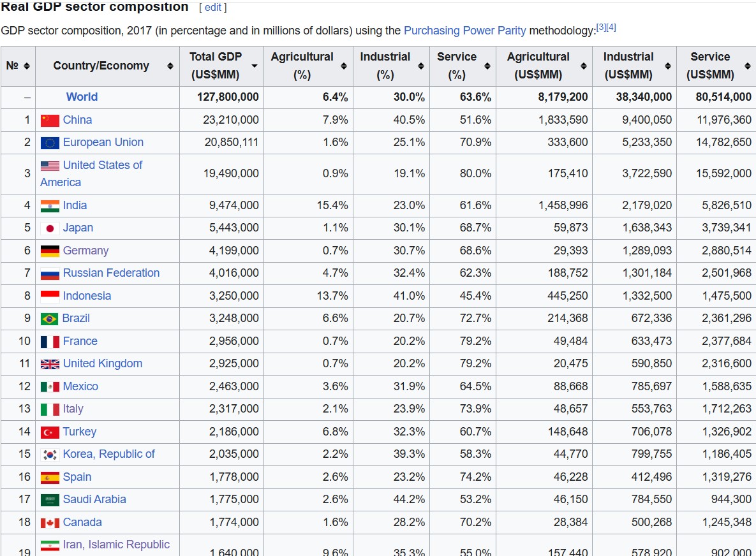Go to the India article

pyautogui.click(x=75, y=206)
